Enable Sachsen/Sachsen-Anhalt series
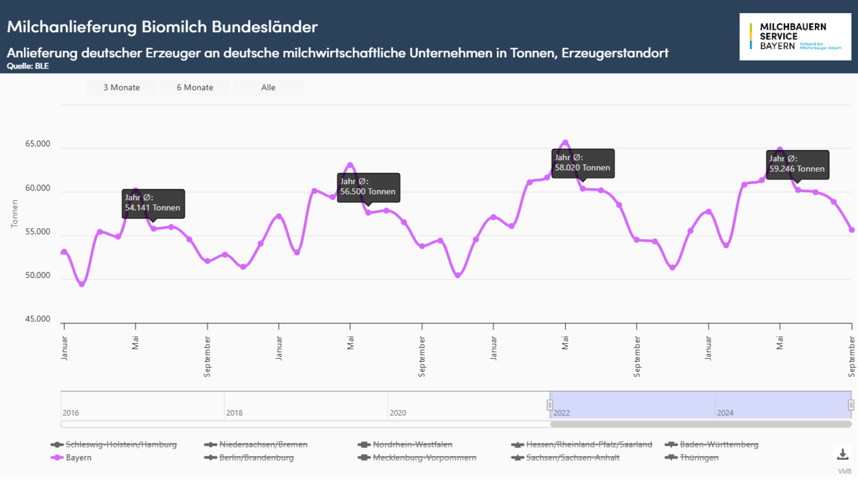 tap(572, 458)
